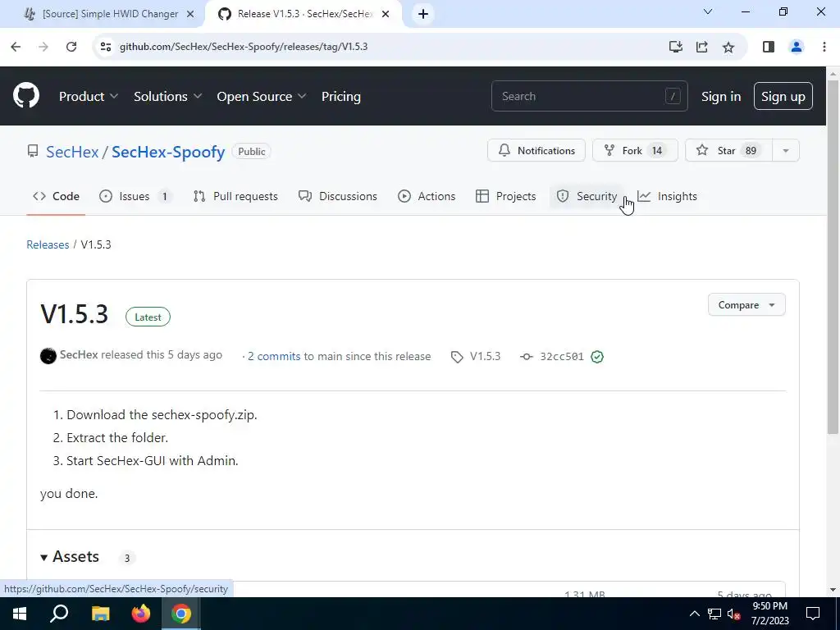Screen dimensions: 840x630
Task: Close the Release V1.5.3 tab
Action: (x=386, y=14)
